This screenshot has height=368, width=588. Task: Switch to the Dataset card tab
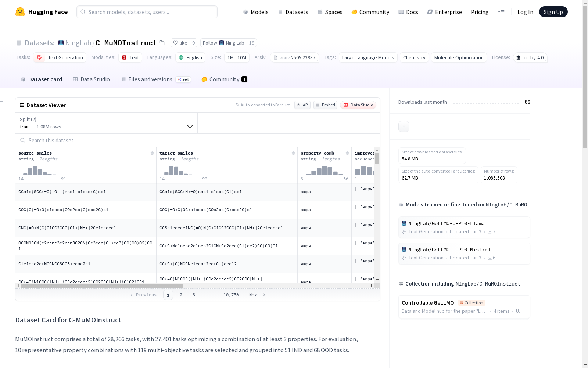[41, 79]
